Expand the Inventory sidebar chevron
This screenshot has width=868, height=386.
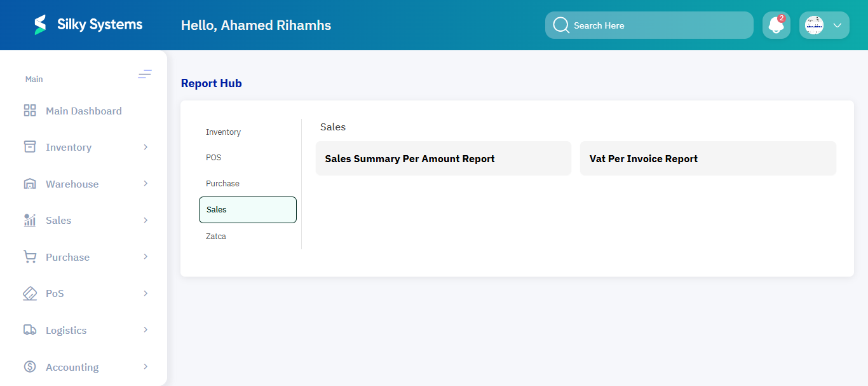147,146
